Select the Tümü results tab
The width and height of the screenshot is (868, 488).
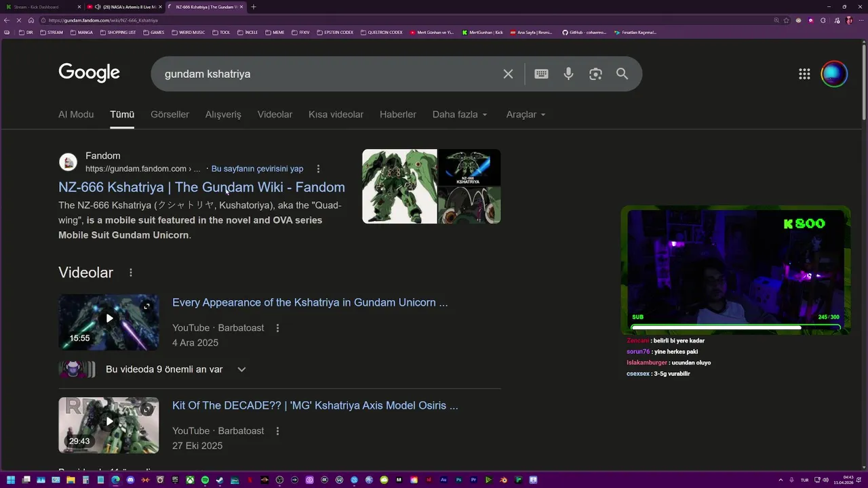122,115
